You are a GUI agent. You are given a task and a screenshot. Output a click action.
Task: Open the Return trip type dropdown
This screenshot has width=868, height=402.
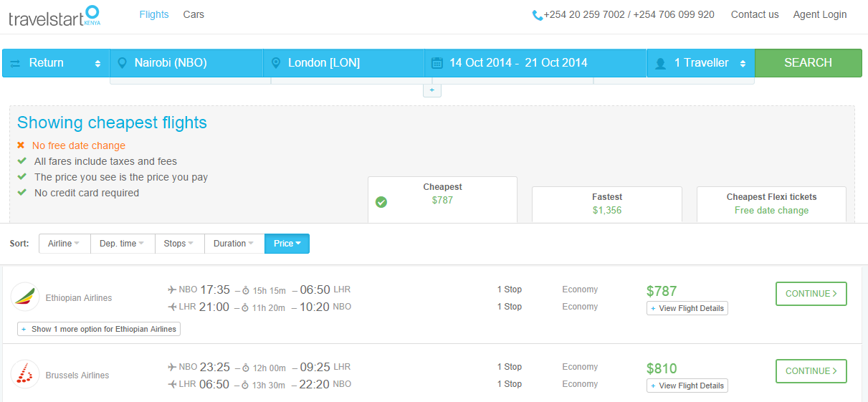pos(56,63)
